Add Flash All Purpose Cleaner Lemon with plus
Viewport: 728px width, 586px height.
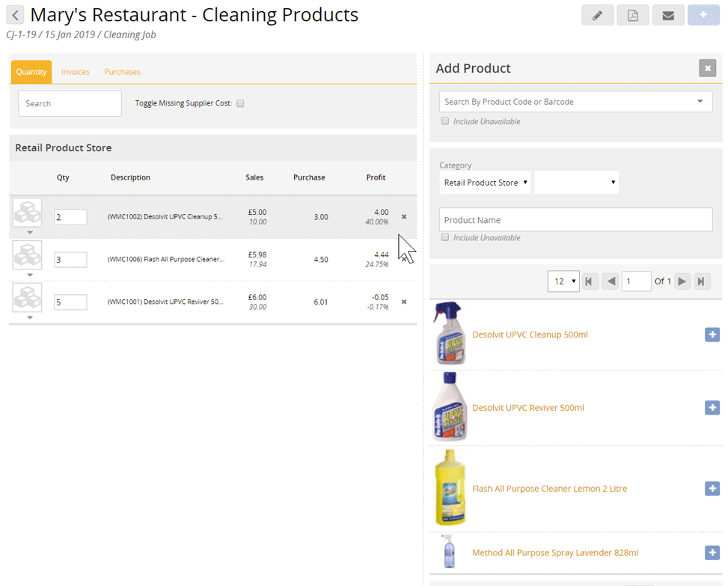tap(712, 489)
